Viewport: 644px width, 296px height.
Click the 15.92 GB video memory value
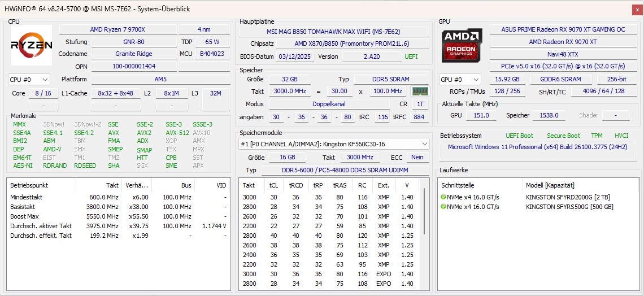point(507,79)
